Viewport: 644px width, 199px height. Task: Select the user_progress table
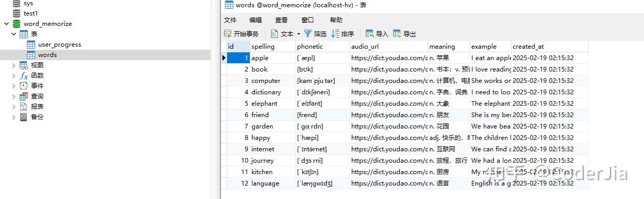[x=59, y=45]
